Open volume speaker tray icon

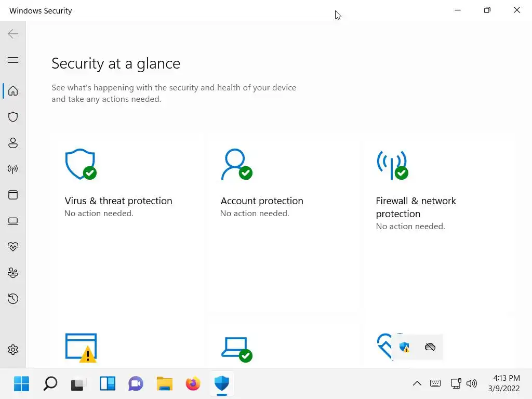click(x=472, y=383)
